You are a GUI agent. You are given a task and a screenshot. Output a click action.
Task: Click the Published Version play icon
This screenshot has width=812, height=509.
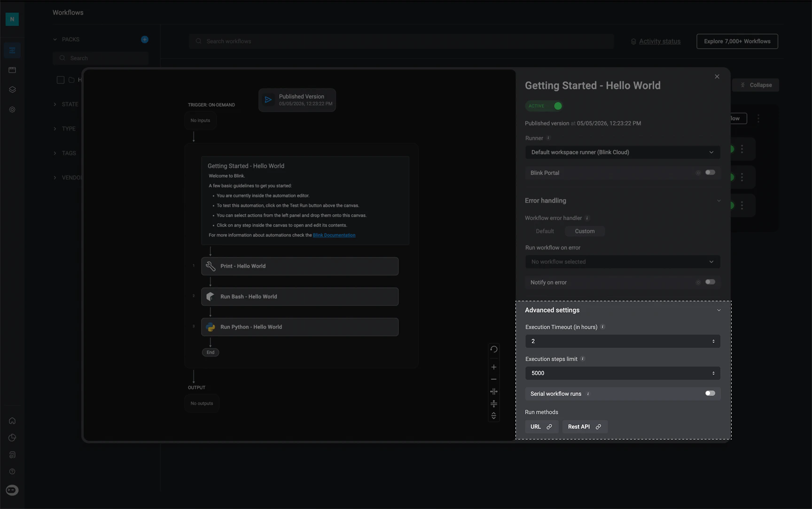tap(268, 100)
